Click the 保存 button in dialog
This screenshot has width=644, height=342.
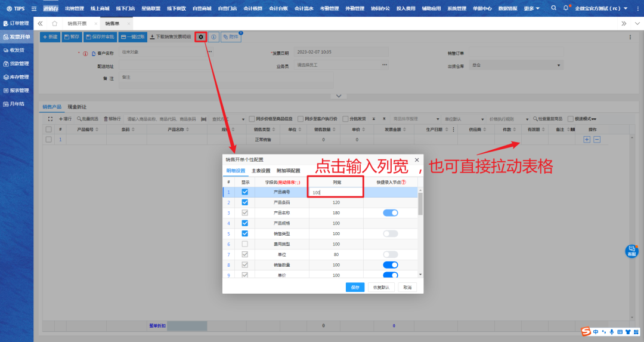coord(355,287)
